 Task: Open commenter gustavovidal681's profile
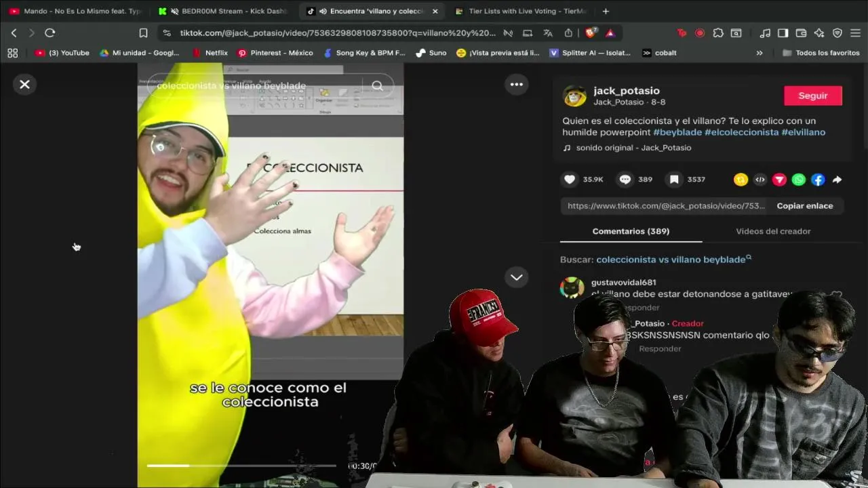623,283
